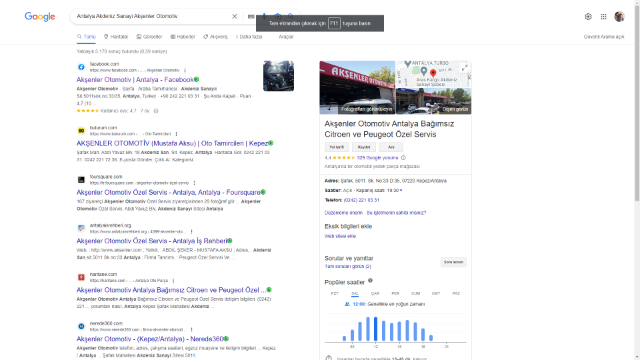Open the Fotoğrafları görüntüleyin storefront photo
Screen dimensions: 640x360
[x=357, y=87]
